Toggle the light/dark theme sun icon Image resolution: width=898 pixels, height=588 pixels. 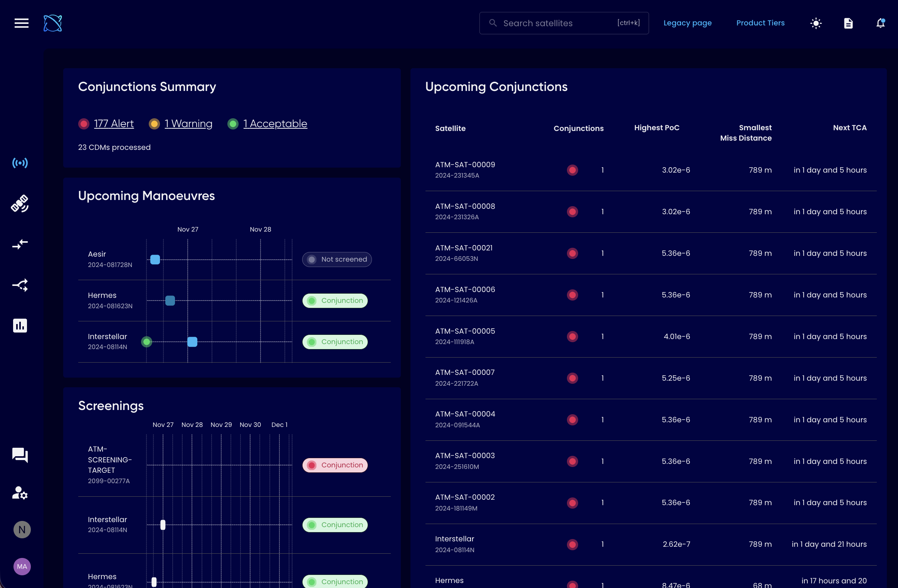816,23
